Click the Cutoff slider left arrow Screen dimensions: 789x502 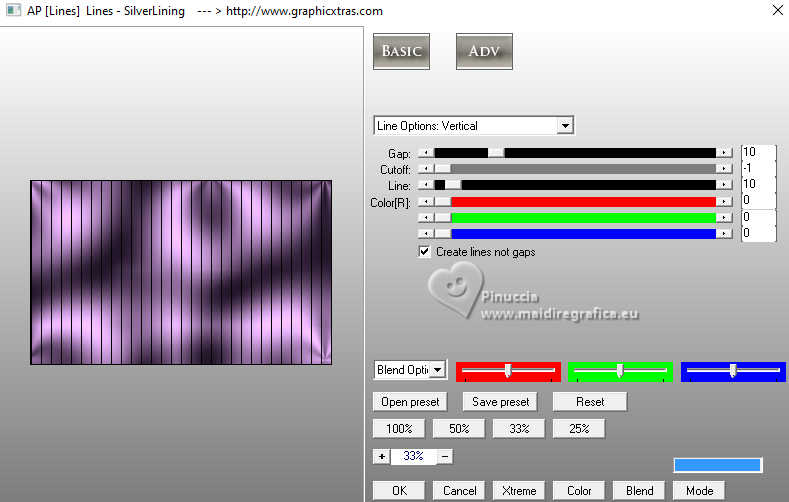[426, 169]
